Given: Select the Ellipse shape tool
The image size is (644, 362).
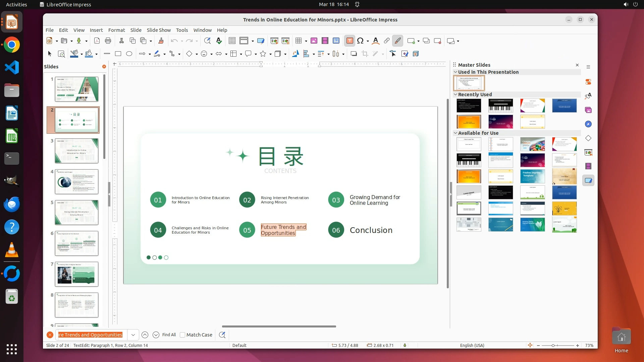Looking at the screenshot, I should (x=129, y=54).
